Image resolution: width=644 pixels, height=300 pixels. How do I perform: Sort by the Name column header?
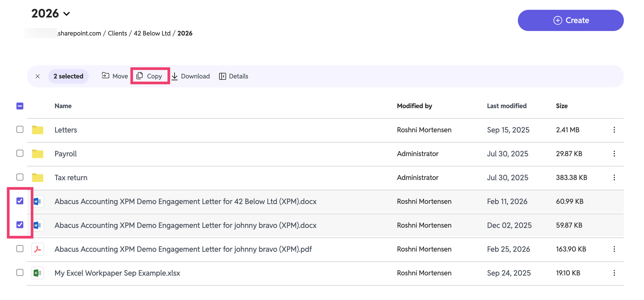click(63, 106)
